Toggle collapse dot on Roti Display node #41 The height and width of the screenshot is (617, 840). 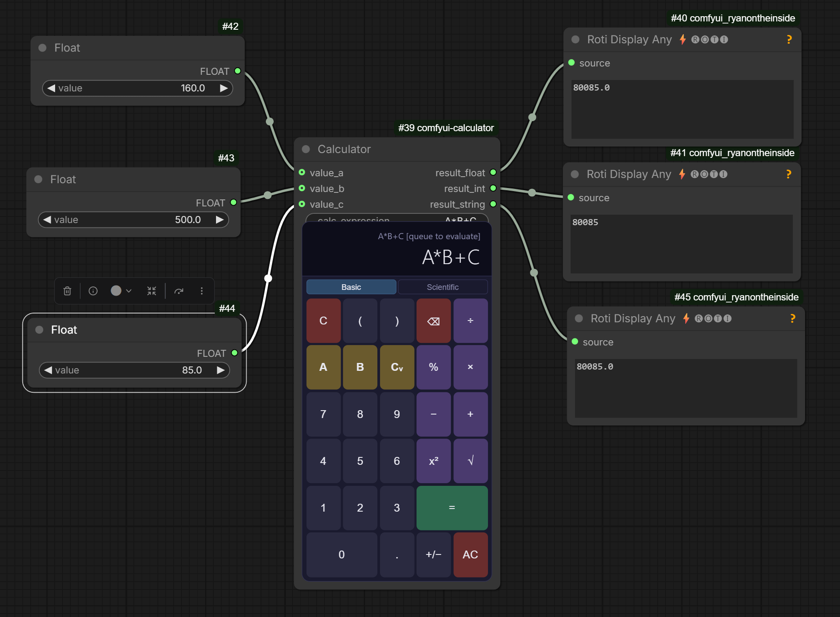[575, 174]
